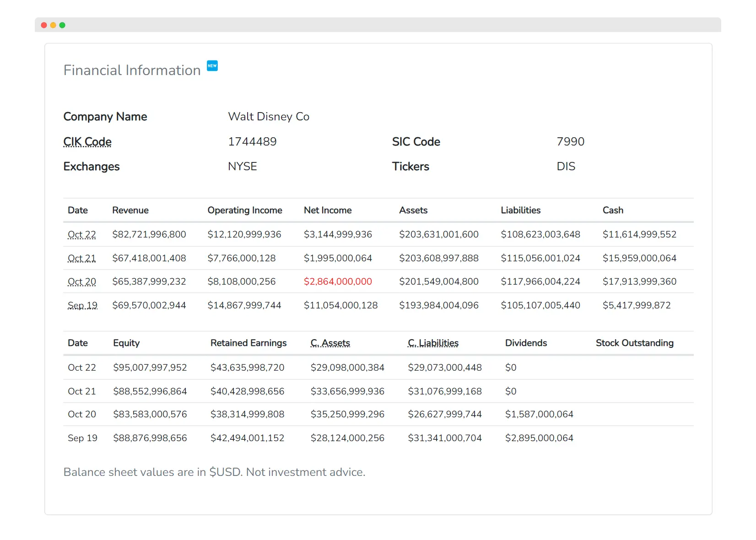Select equity value $83,583,000,576

[x=150, y=414]
